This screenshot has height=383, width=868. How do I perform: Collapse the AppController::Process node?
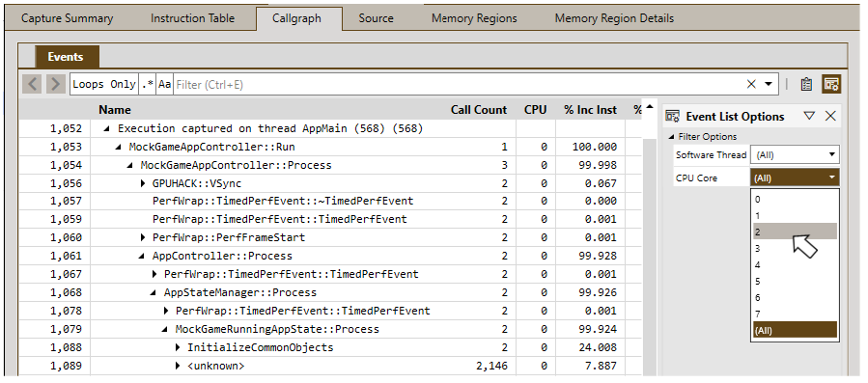[142, 256]
